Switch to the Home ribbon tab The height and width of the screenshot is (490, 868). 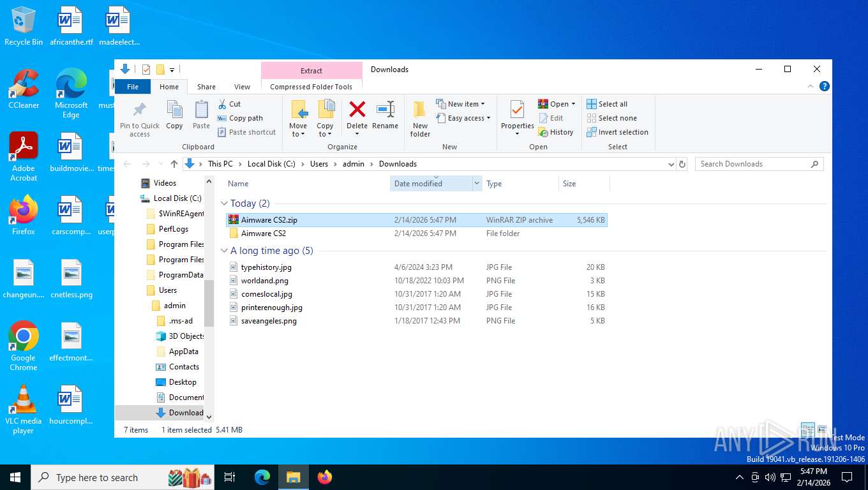pos(169,87)
